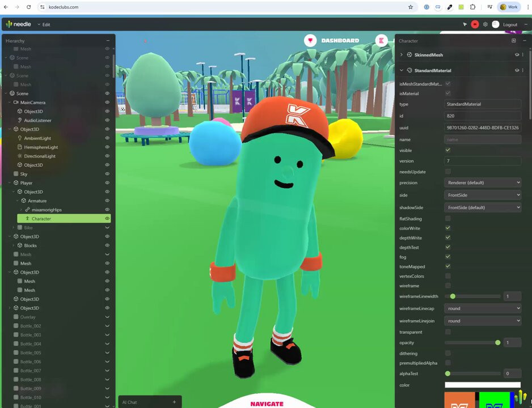Expand the SkinnedMesh component section
Viewport: 532px width, 408px height.
pos(402,55)
